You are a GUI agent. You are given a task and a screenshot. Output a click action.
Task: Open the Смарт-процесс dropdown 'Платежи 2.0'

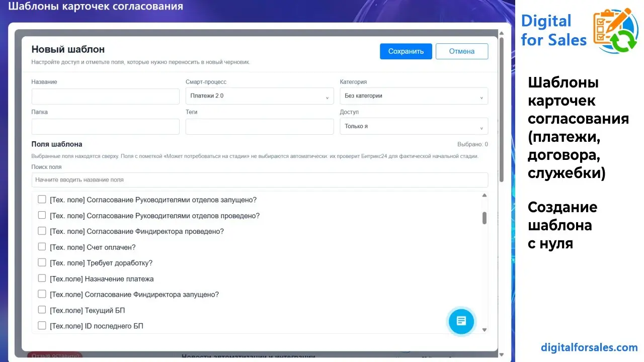click(x=260, y=96)
